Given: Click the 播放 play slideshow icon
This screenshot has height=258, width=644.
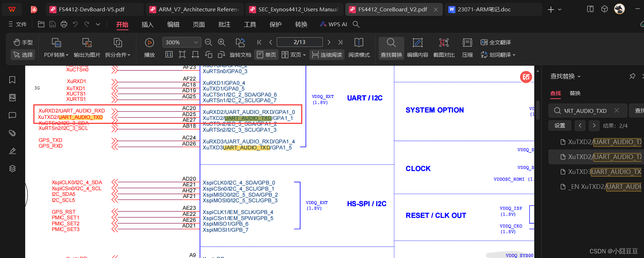Looking at the screenshot, I should click(150, 43).
